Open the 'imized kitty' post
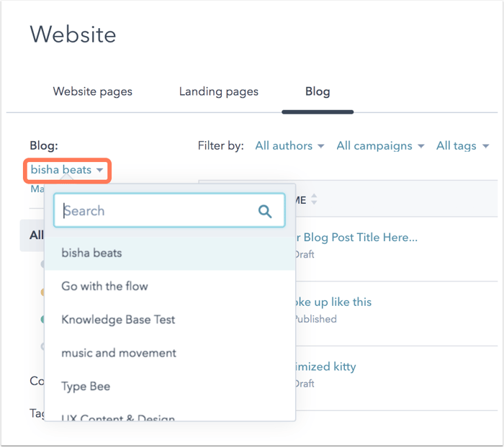Image resolution: width=504 pixels, height=447 pixels. [325, 366]
